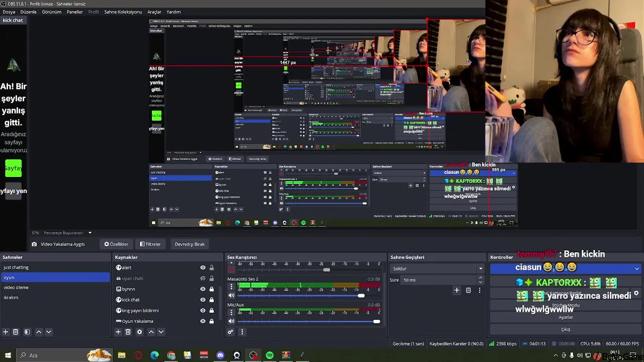Open Masaüstü Ses 2 options menu

231,287
